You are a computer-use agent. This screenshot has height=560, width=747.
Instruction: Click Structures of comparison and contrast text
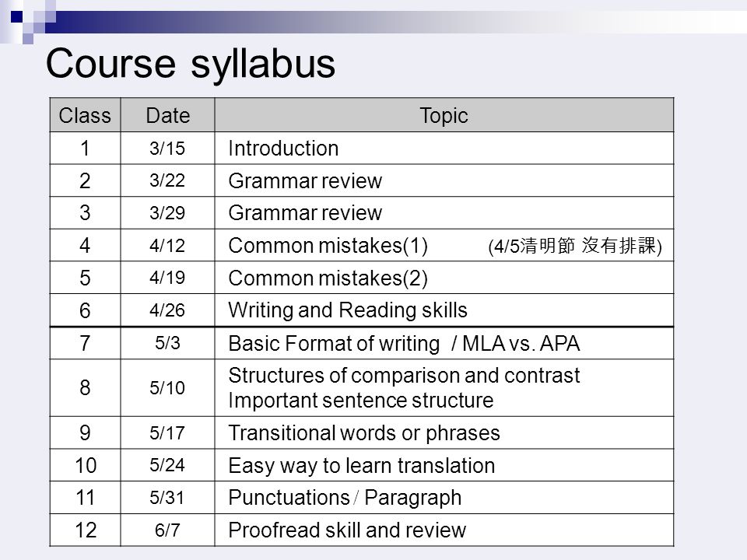pyautogui.click(x=404, y=375)
